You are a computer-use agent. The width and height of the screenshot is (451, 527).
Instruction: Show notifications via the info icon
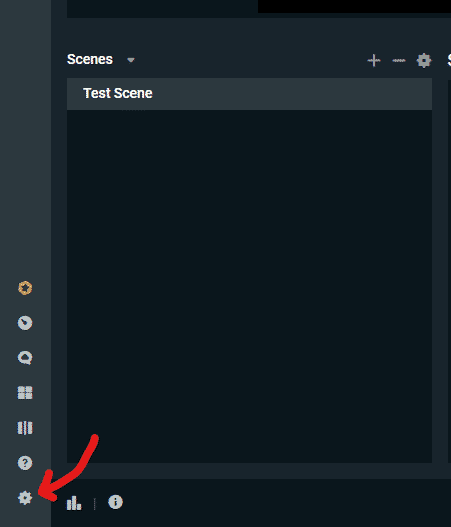pos(115,502)
